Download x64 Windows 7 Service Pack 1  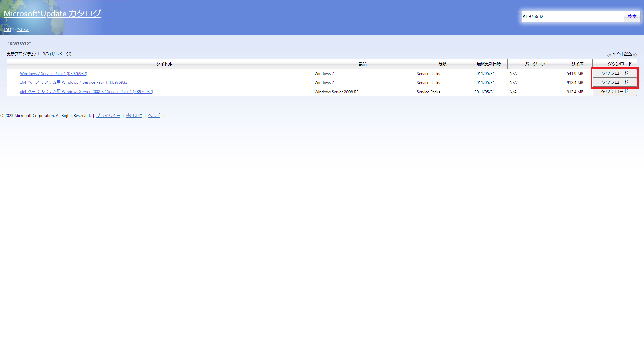[x=614, y=82]
